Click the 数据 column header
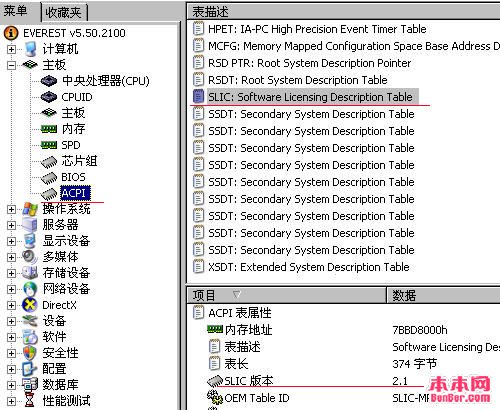 tap(443, 295)
